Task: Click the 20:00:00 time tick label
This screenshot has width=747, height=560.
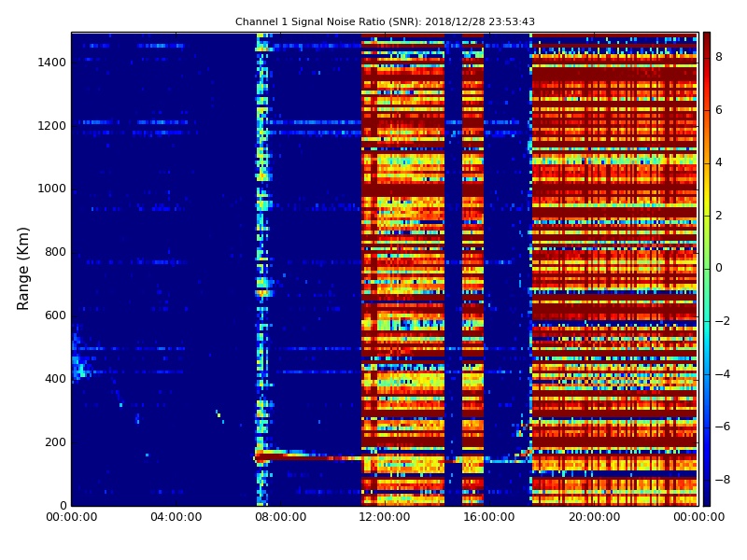Action: pos(594,517)
